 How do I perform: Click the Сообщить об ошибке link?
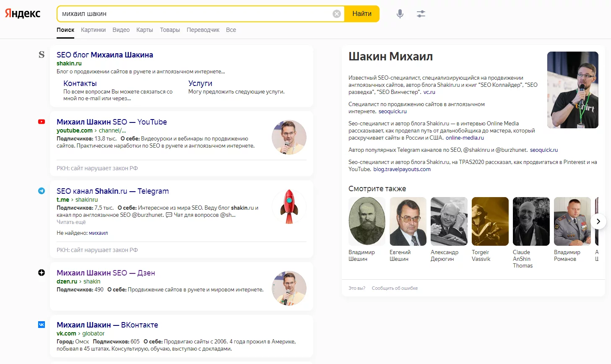(395, 288)
